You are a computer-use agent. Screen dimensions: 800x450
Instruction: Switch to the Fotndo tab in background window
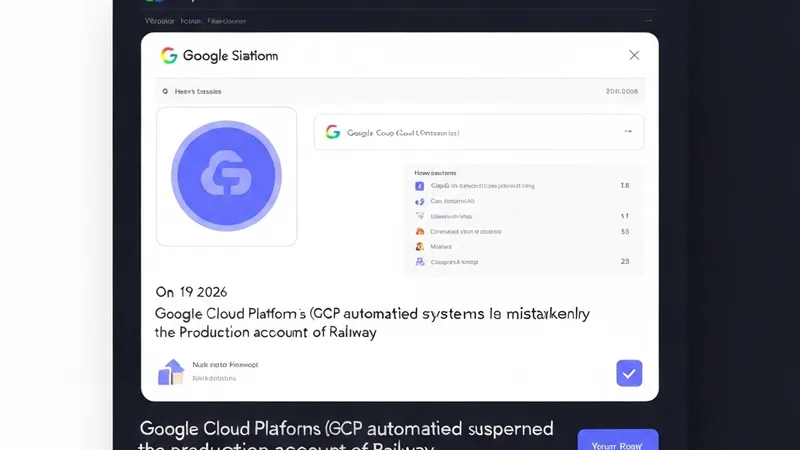(191, 21)
